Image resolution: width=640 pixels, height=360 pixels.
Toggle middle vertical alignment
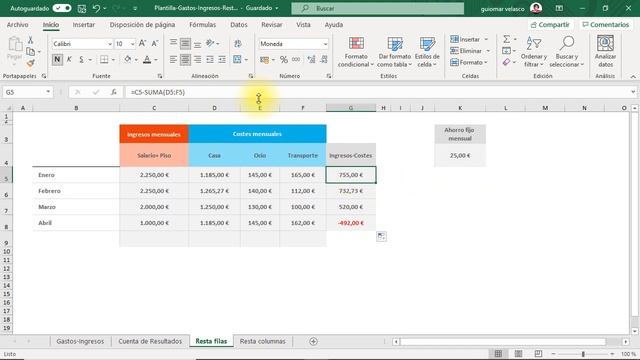coord(185,43)
